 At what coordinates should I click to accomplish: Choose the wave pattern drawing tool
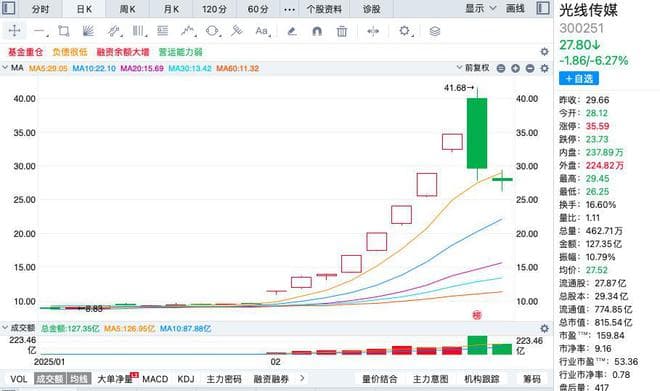coord(188,31)
